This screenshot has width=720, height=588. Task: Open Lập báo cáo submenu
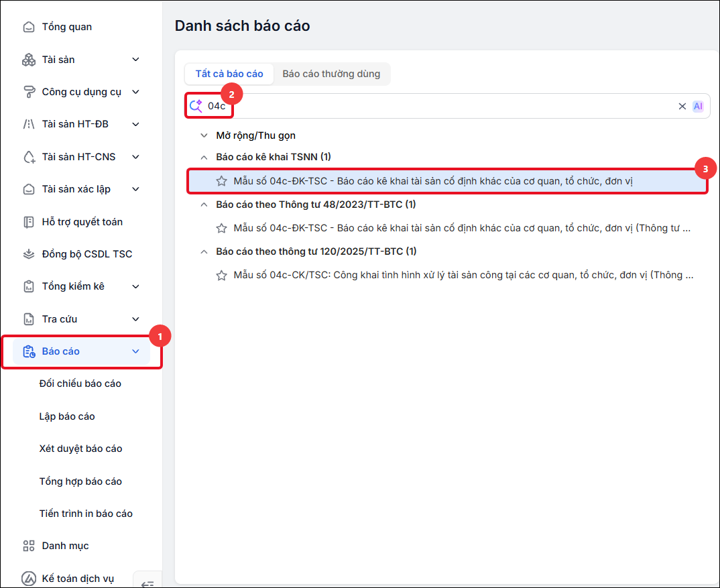click(x=67, y=416)
